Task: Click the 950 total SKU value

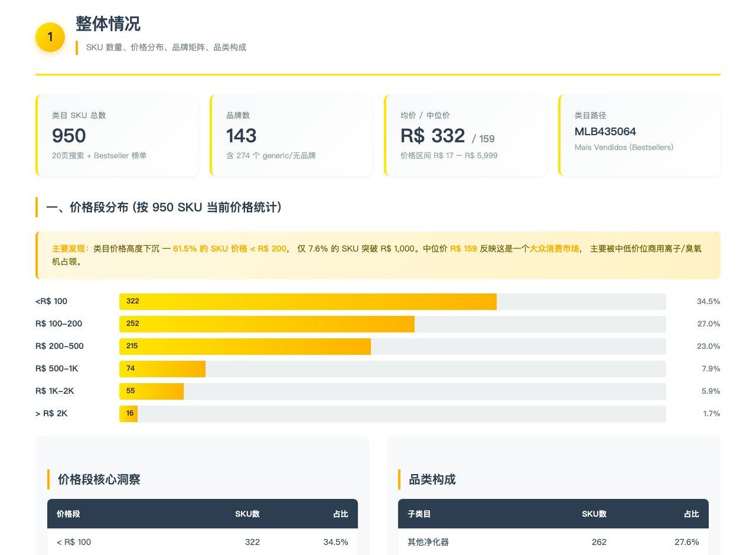Action: point(69,136)
